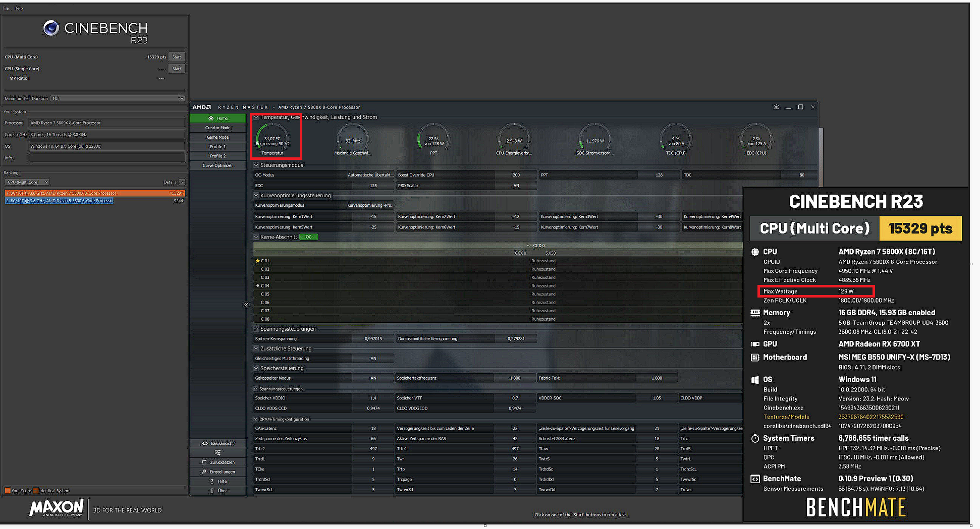Viewport: 980px width, 529px height.
Task: Collapse the Zusätzliche Steuerung section
Action: (256, 348)
